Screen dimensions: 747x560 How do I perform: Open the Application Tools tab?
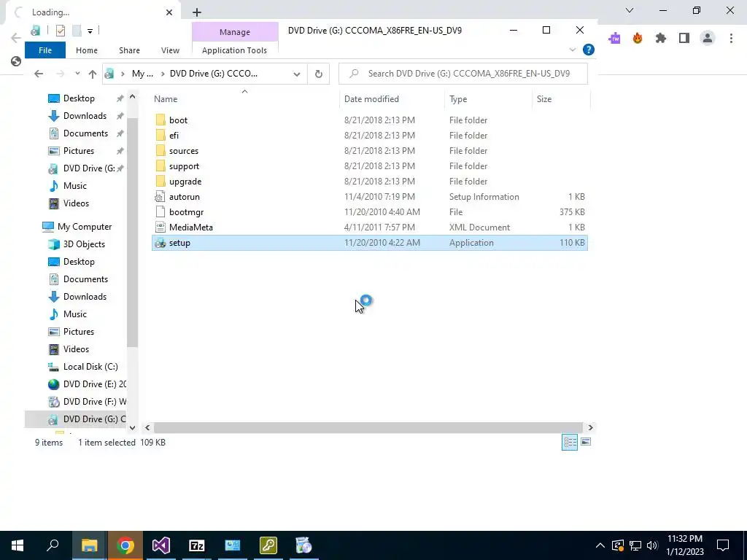(x=234, y=50)
